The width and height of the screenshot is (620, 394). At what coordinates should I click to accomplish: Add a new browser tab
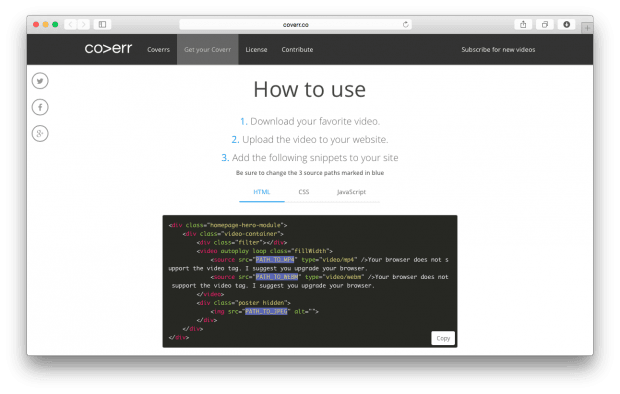pos(587,28)
